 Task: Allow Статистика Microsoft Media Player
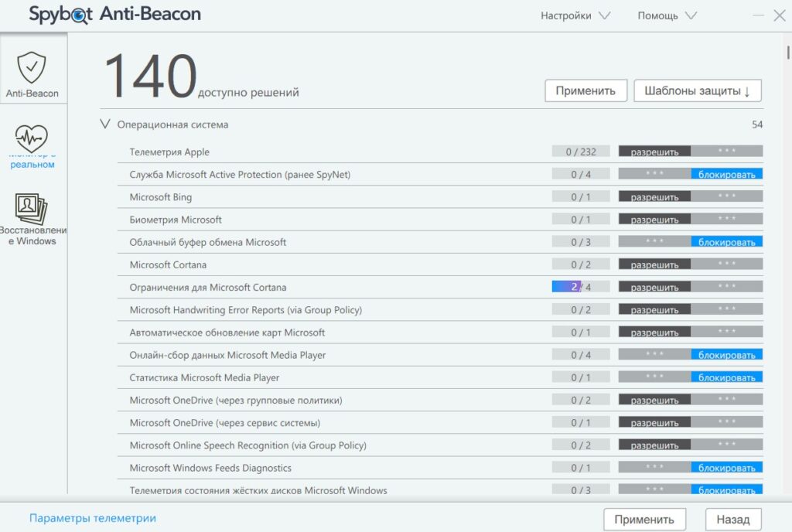click(654, 377)
